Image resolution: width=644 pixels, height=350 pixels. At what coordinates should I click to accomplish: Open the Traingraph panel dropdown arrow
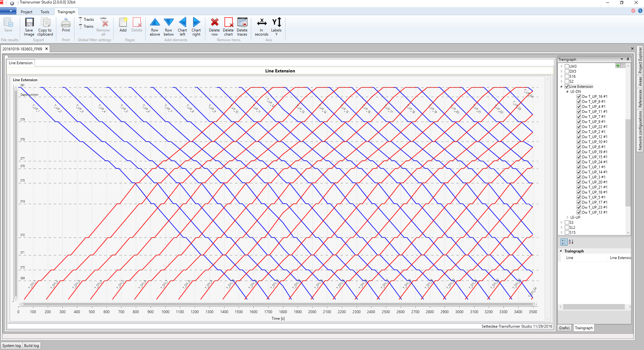[x=622, y=59]
